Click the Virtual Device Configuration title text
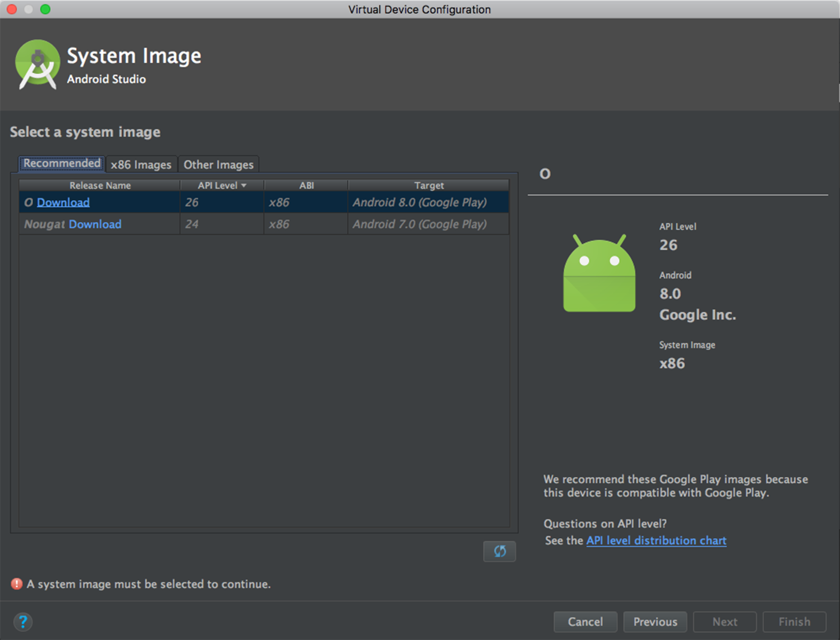840x640 pixels. 419,10
